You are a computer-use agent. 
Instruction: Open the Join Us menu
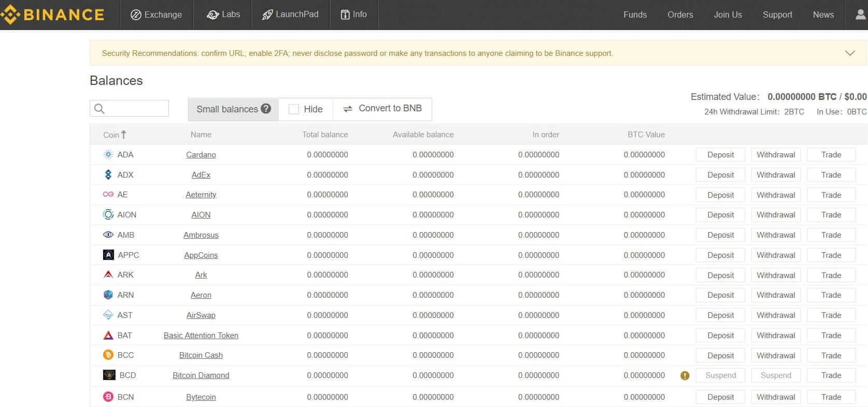[728, 14]
